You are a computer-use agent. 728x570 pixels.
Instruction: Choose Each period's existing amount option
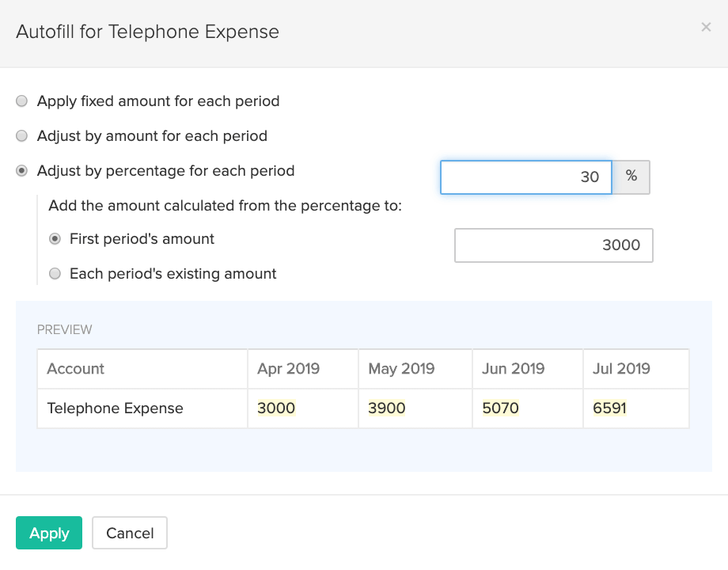pos(55,274)
